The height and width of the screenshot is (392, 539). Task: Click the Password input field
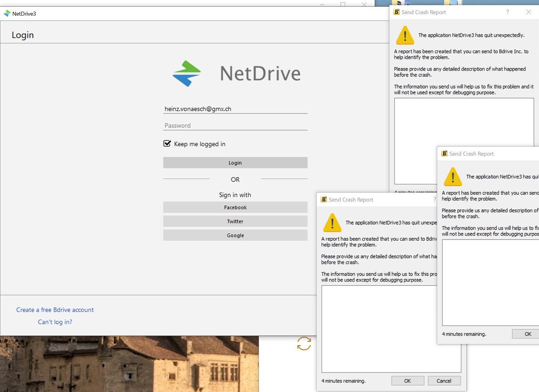pos(235,125)
